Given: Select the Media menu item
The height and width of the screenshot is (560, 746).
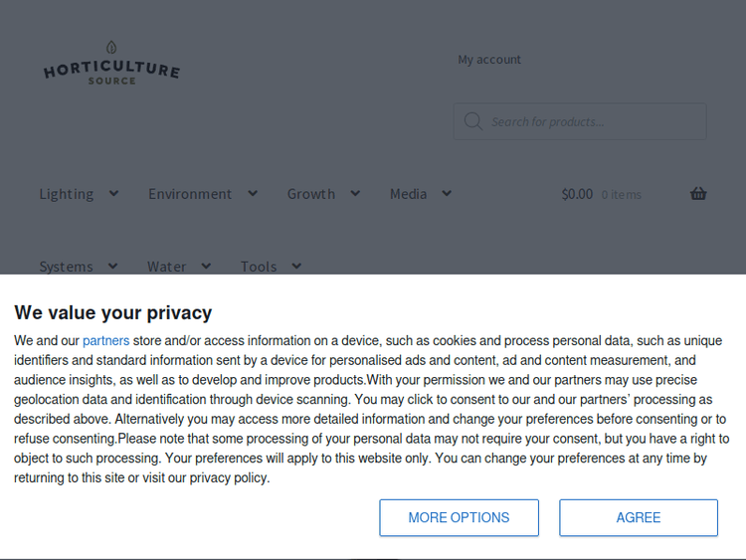Looking at the screenshot, I should coord(408,194).
